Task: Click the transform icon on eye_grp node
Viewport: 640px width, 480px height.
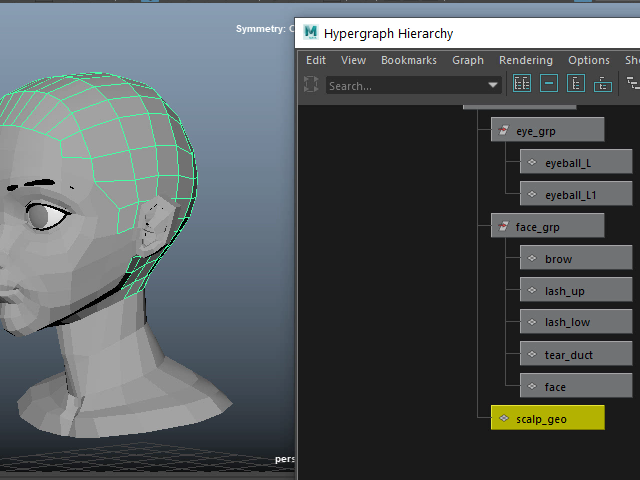Action: coord(504,130)
